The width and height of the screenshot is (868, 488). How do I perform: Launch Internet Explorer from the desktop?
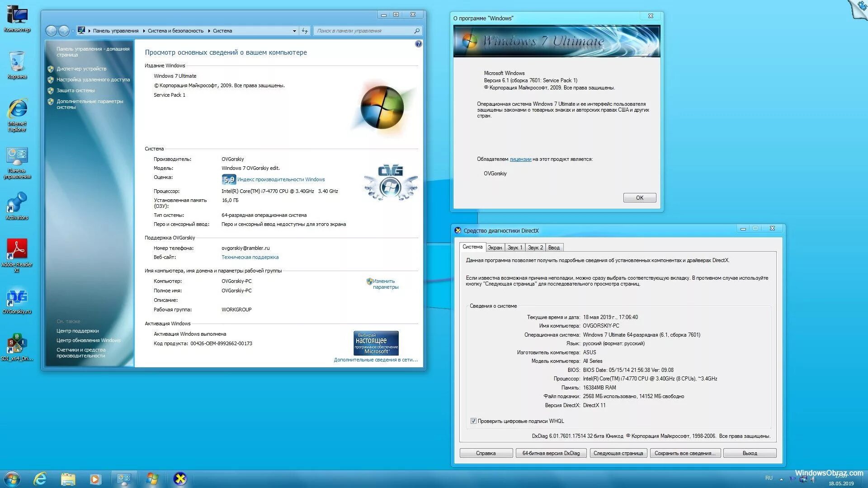pyautogui.click(x=17, y=115)
